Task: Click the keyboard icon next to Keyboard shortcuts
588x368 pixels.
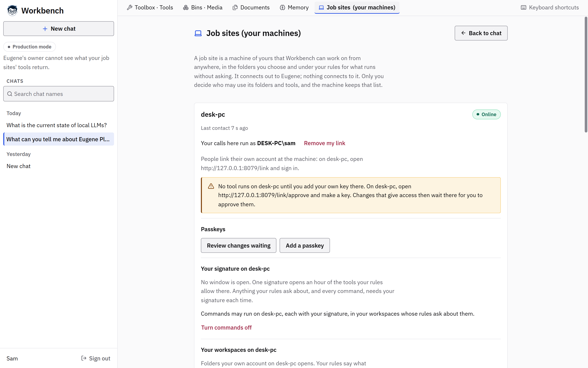Action: (x=524, y=8)
